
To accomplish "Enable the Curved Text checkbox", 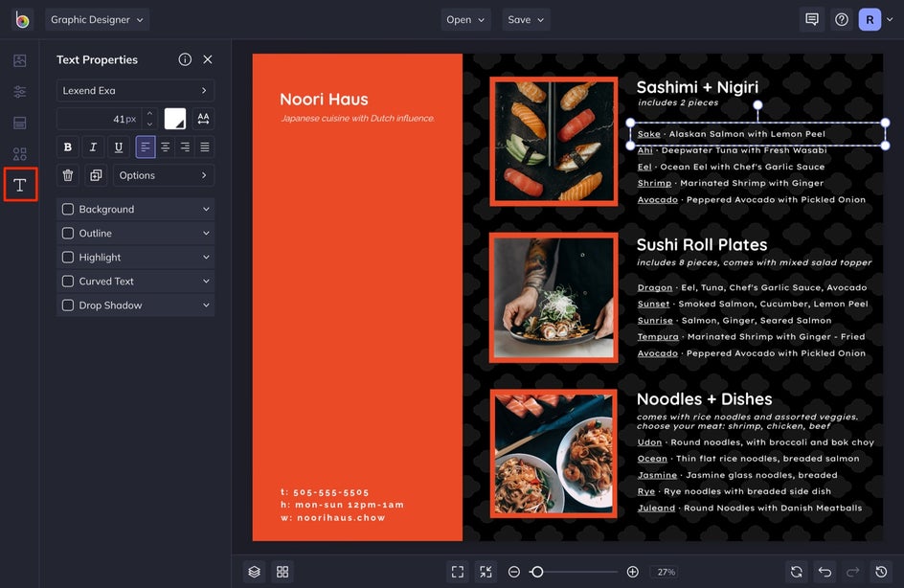I will tap(68, 282).
